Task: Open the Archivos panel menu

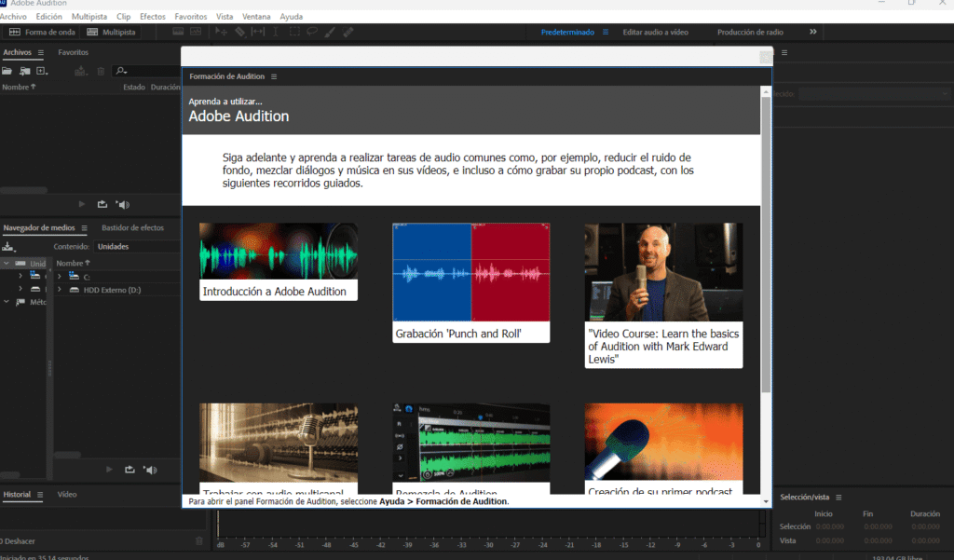Action: point(41,53)
